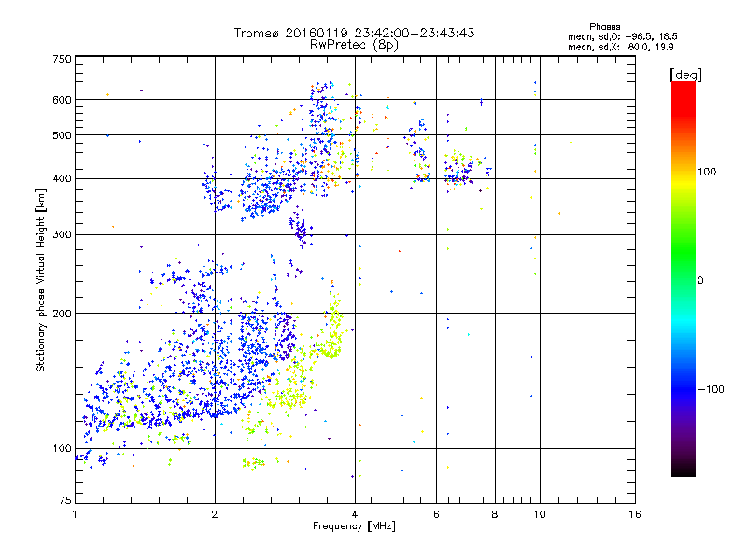The height and width of the screenshot is (560, 747).
Task: Click the x-axis tick label '2'
Action: point(215,514)
